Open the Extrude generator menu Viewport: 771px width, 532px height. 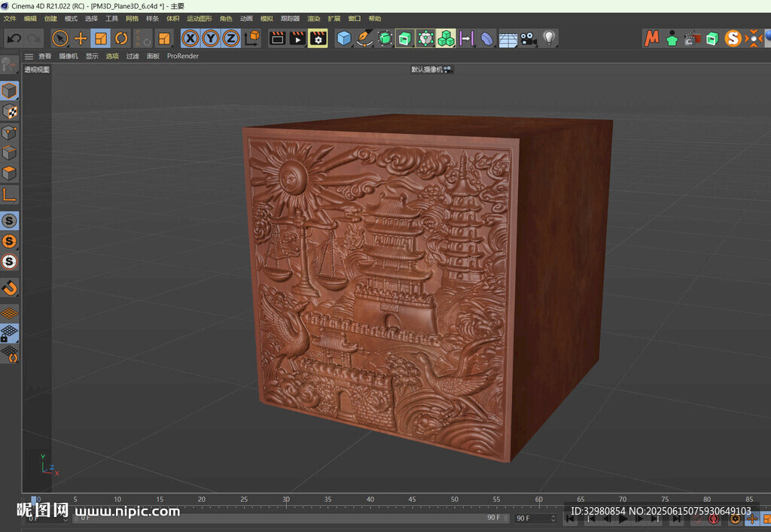pyautogui.click(x=404, y=38)
